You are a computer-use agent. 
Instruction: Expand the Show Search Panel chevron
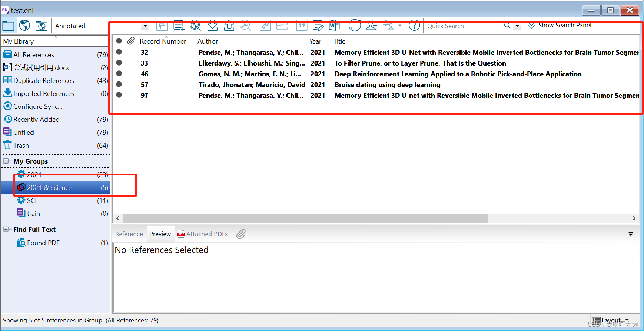531,26
